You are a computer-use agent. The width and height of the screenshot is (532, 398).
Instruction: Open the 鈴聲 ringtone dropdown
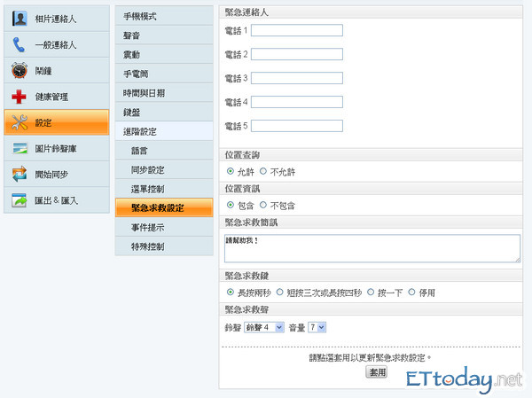(264, 327)
